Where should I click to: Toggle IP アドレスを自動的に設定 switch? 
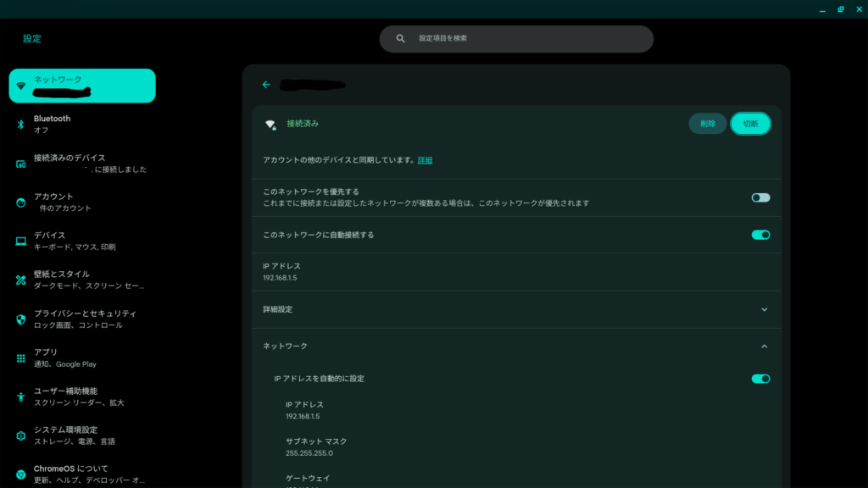click(x=760, y=379)
